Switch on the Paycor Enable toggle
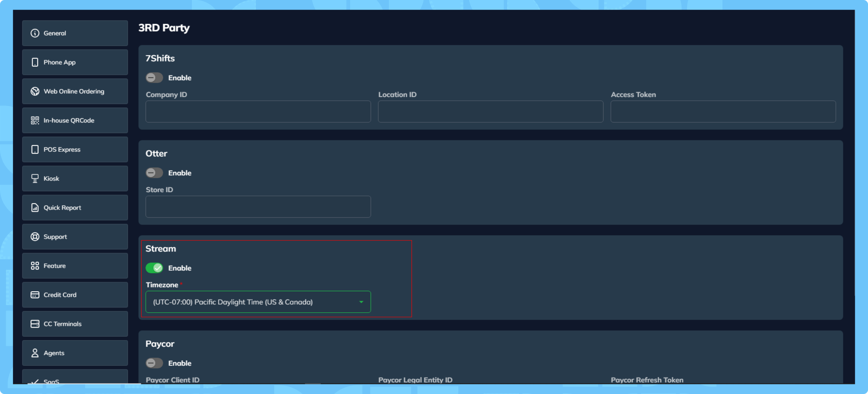Viewport: 868px width, 394px height. (x=154, y=363)
